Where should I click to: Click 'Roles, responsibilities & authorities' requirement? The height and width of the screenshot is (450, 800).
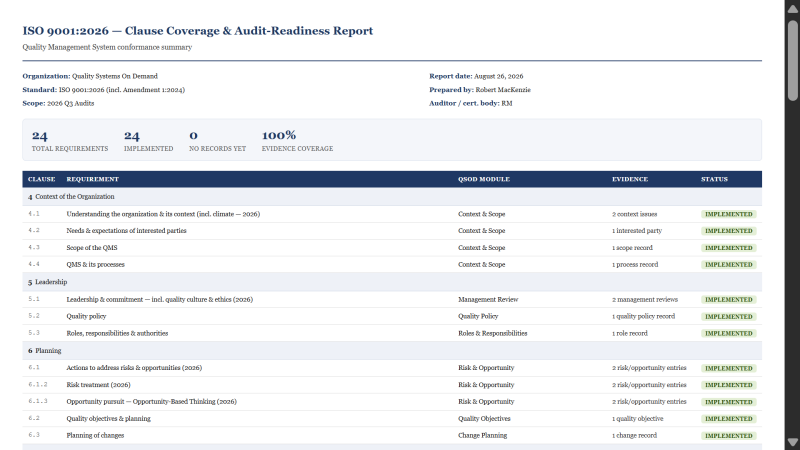(x=117, y=333)
